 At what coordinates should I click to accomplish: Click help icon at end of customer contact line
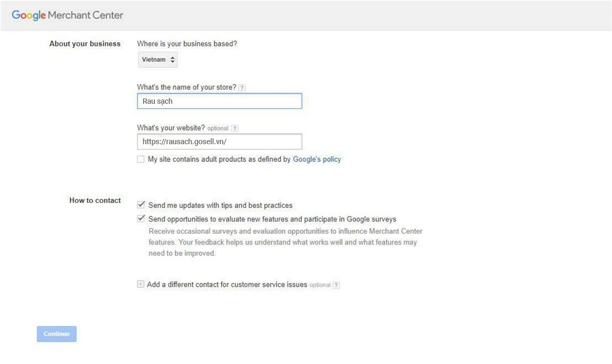336,284
